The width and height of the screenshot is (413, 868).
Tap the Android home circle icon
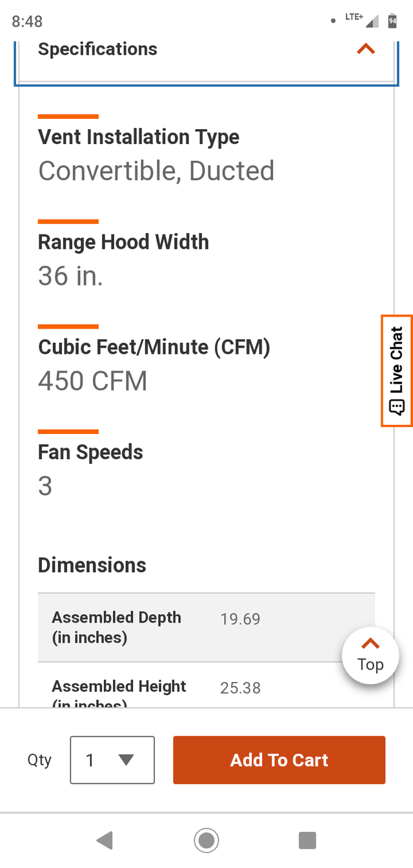point(206,840)
